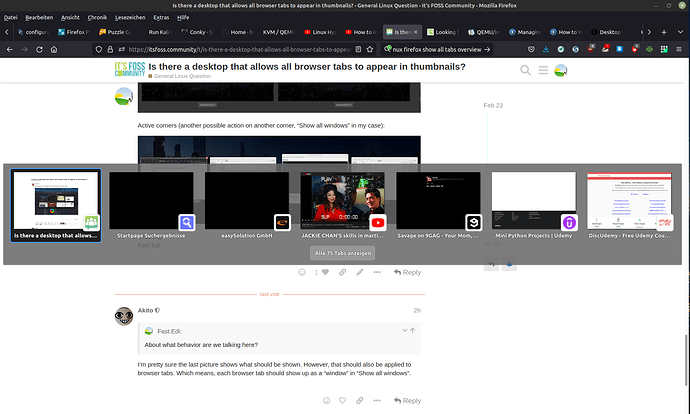The width and height of the screenshot is (690, 414).
Task: Open user avatar menu in forum header
Action: coord(561,70)
